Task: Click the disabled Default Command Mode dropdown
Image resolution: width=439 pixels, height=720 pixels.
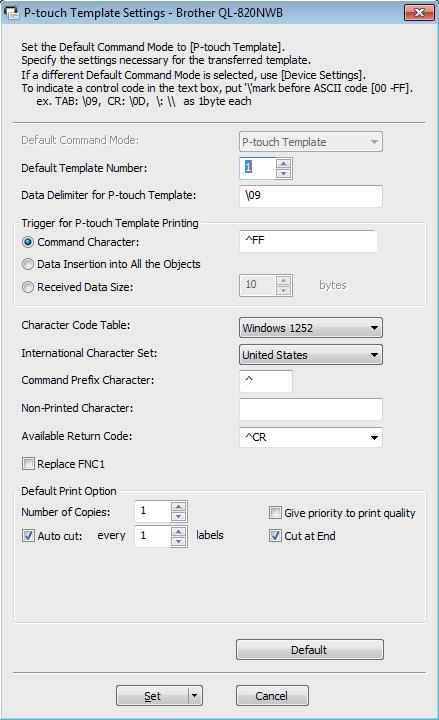Action: pos(310,142)
